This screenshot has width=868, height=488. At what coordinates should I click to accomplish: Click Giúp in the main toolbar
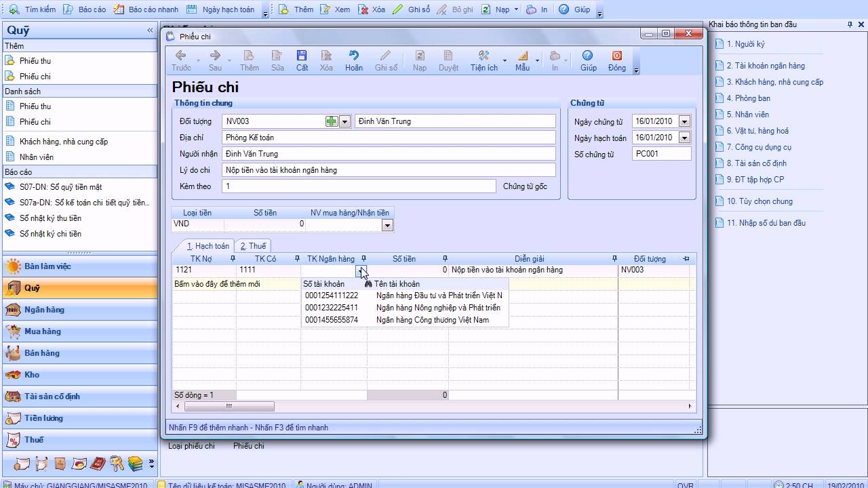point(574,9)
